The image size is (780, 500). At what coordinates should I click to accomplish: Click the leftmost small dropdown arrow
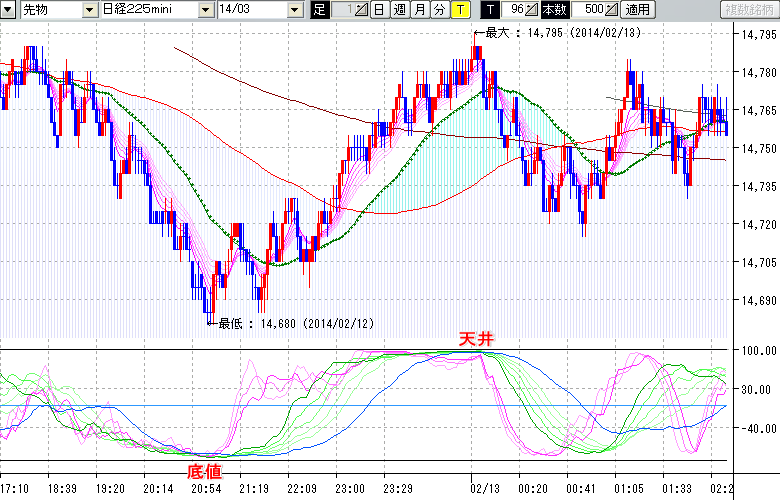[x=7, y=10]
